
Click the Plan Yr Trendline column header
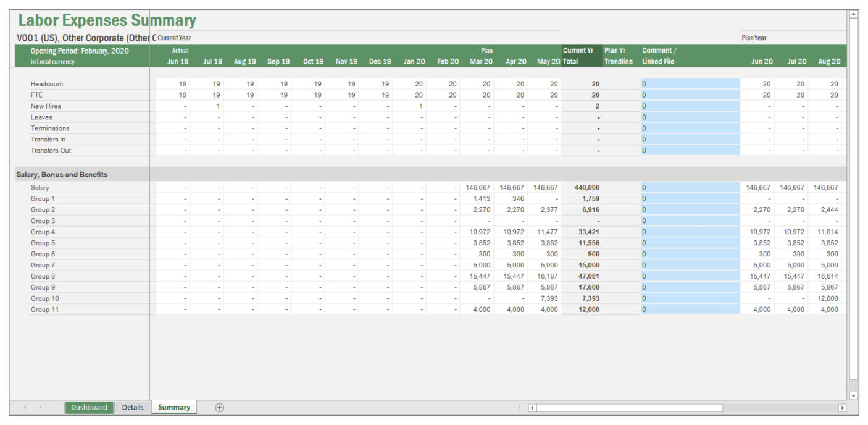click(619, 56)
